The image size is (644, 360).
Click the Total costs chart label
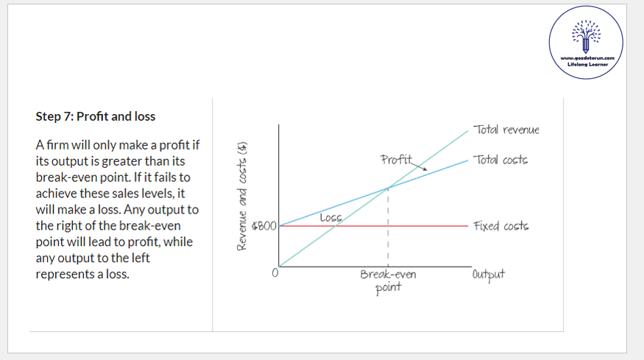click(x=500, y=159)
